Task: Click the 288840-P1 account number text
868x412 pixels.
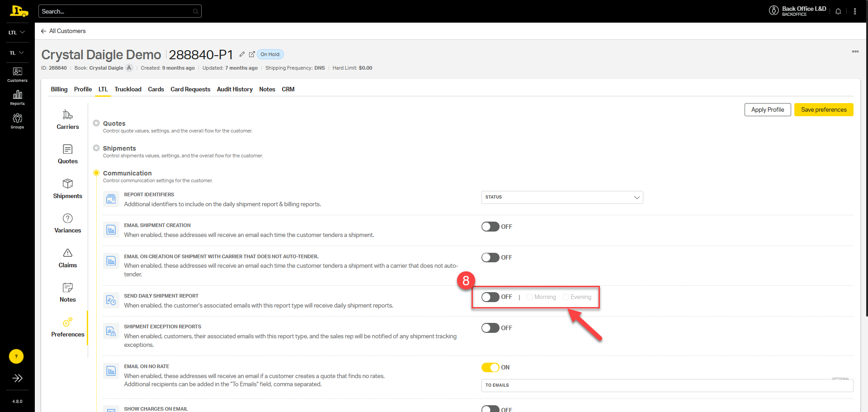Action: tap(201, 55)
